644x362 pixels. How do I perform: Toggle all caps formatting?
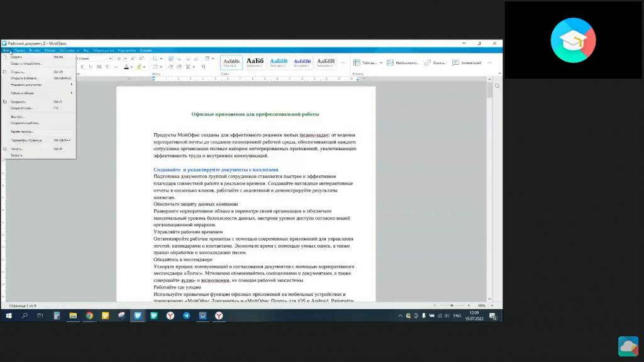click(99, 67)
